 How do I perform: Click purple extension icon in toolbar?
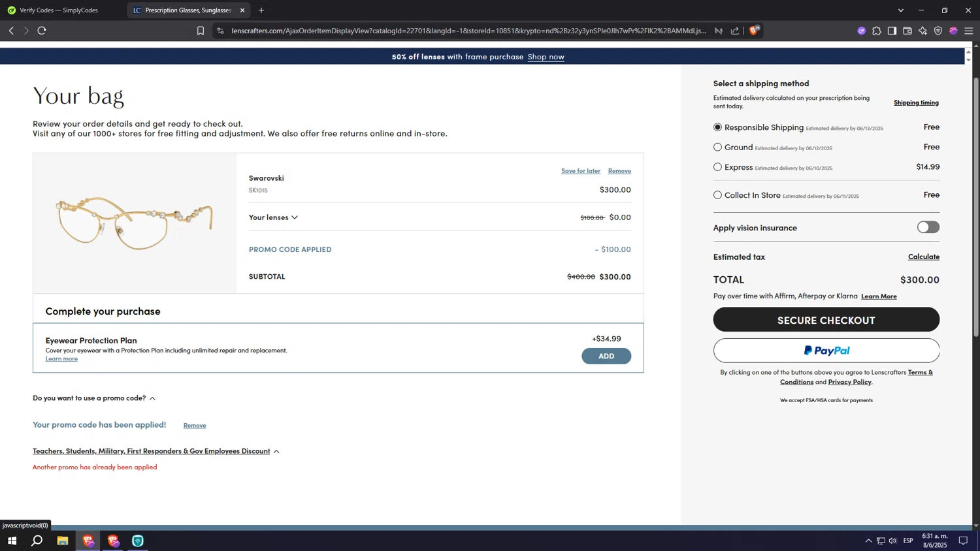(x=862, y=31)
